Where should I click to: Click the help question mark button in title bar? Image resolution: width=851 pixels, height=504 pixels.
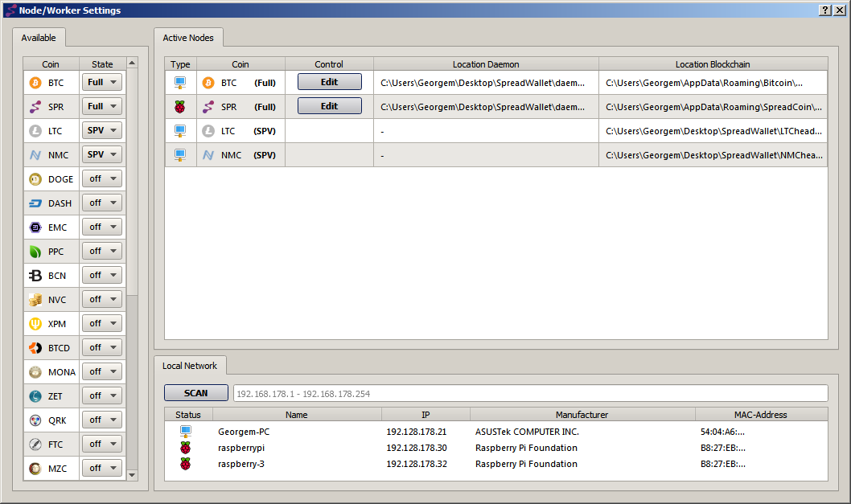(x=825, y=10)
